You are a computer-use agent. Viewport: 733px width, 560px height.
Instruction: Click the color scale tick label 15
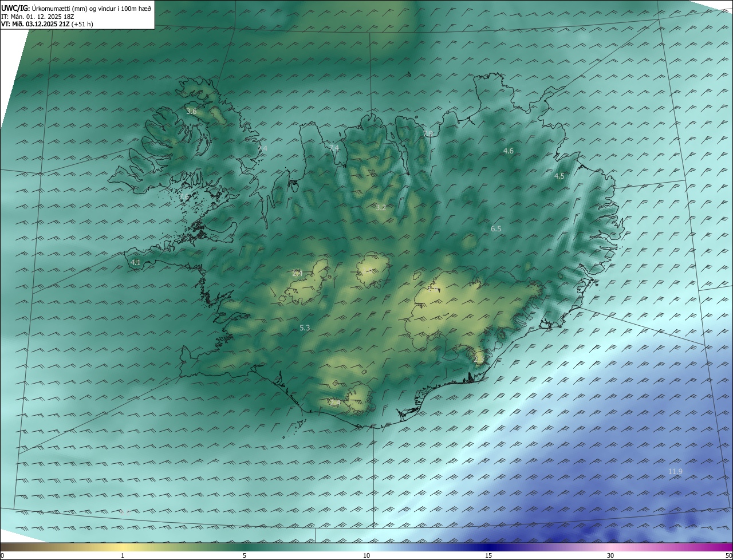[488, 555]
